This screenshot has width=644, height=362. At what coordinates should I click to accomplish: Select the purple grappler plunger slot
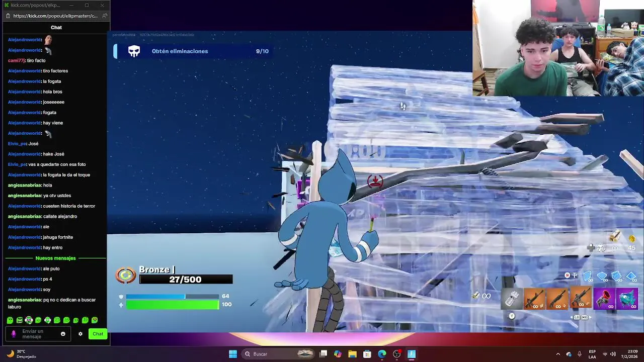pos(604,299)
